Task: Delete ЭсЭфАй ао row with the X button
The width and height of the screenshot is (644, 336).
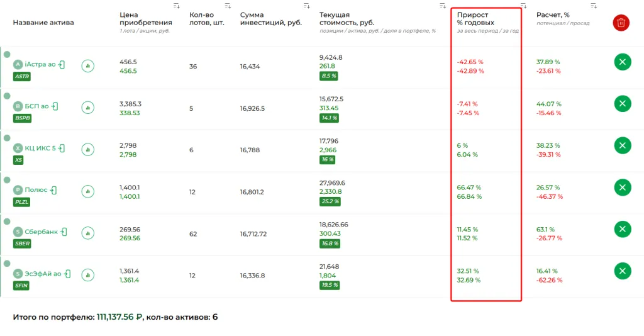Action: point(622,271)
